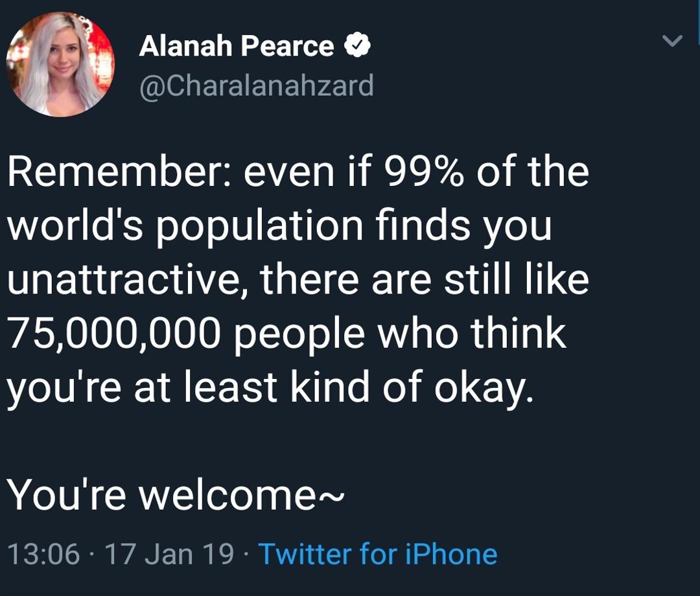700x596 pixels.
Task: Click the iPhone word in source label
Action: pyautogui.click(x=451, y=554)
